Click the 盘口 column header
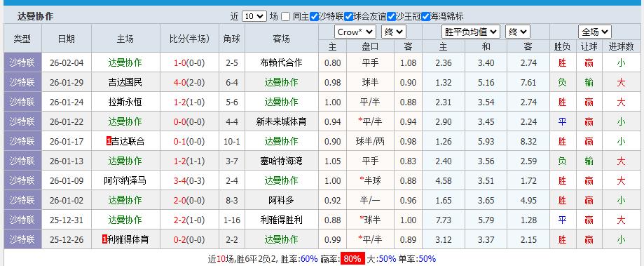Screen dimensions: 644x266 tap(371, 46)
